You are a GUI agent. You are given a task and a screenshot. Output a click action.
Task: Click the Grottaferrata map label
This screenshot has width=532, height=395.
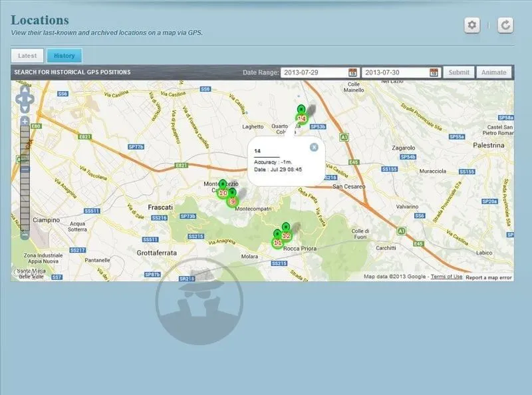click(157, 253)
